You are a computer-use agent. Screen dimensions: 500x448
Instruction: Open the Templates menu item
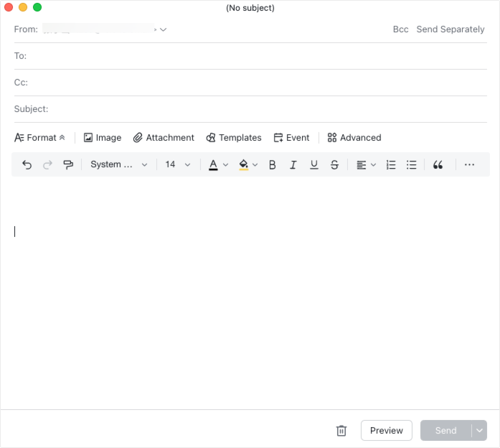click(x=234, y=138)
